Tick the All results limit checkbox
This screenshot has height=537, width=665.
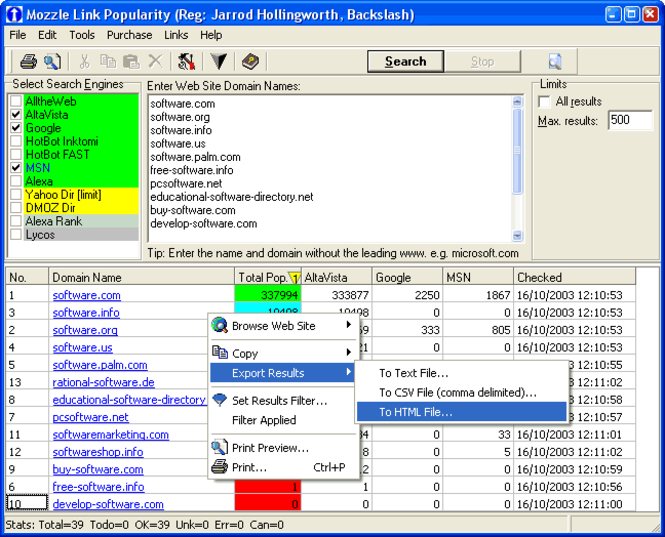[x=544, y=102]
